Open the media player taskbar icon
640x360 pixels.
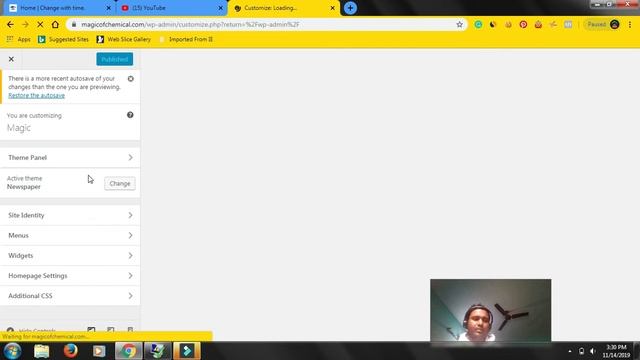pyautogui.click(x=99, y=351)
